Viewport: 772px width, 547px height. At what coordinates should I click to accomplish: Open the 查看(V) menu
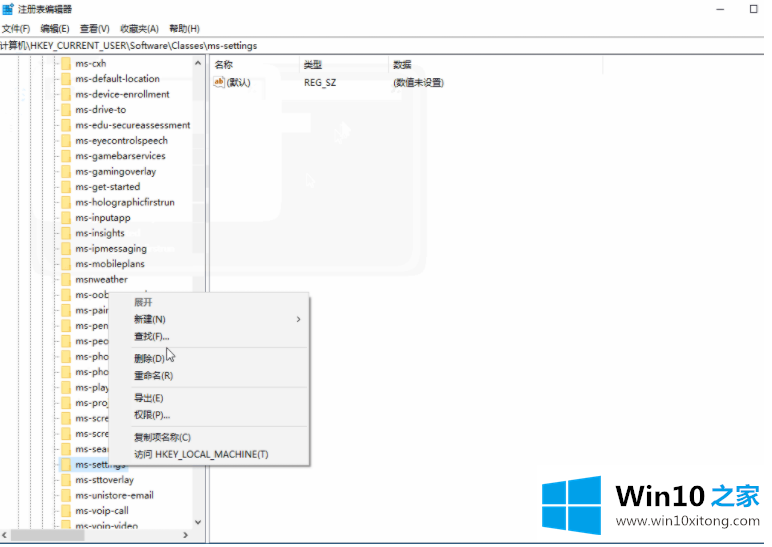point(95,29)
